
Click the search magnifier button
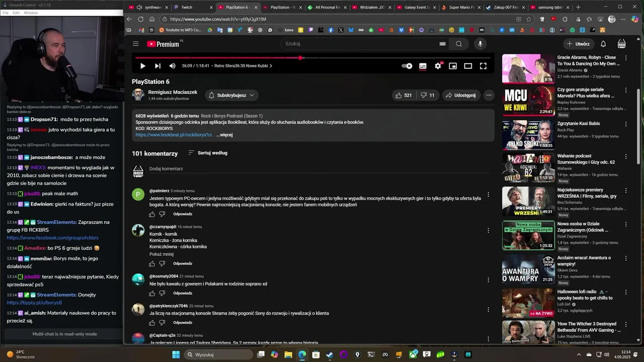[x=459, y=44]
